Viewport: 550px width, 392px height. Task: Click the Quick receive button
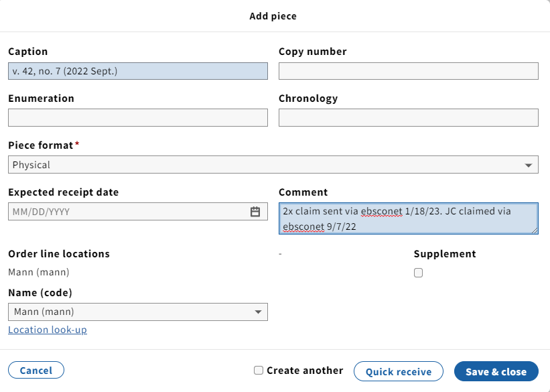click(399, 371)
